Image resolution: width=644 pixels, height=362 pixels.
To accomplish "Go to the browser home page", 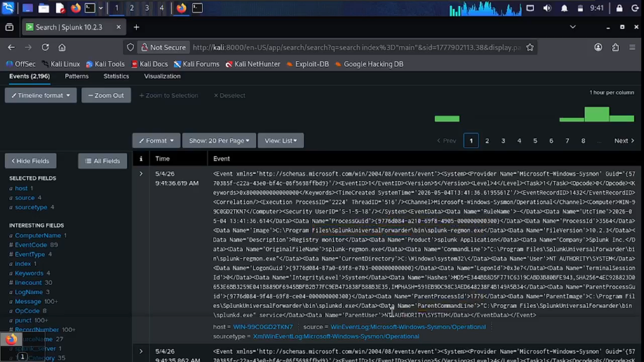I will [x=62, y=47].
